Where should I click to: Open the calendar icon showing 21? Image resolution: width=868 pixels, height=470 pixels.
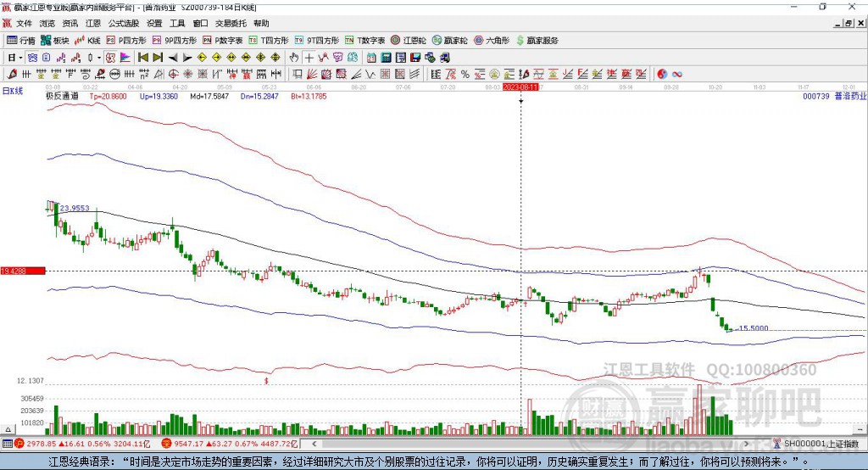pyautogui.click(x=371, y=58)
